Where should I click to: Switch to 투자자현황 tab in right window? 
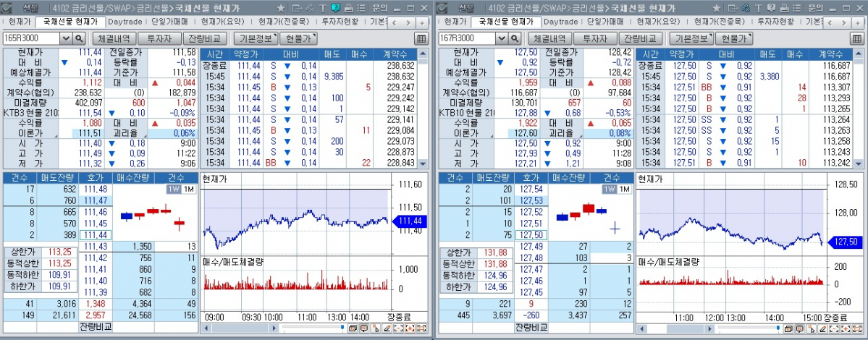(x=775, y=22)
